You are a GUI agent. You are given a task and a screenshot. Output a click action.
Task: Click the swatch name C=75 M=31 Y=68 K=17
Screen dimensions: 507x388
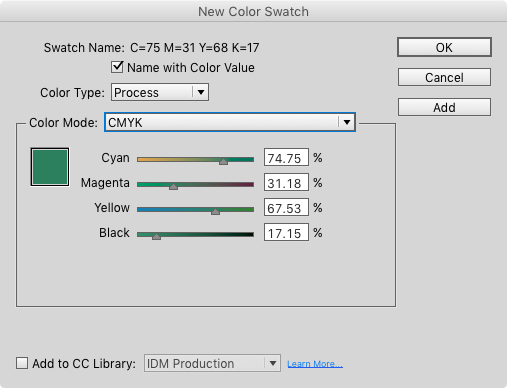pyautogui.click(x=195, y=48)
